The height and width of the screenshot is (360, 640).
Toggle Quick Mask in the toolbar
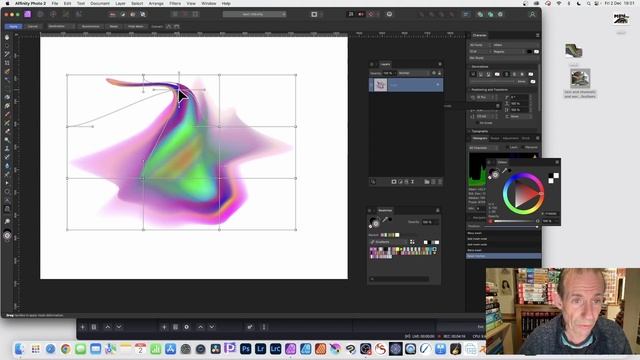pyautogui.click(x=314, y=14)
